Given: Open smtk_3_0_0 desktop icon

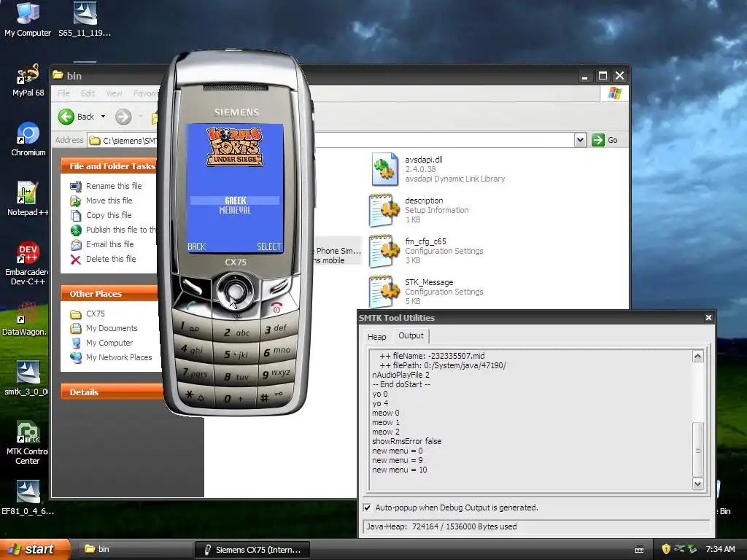Looking at the screenshot, I should point(26,378).
